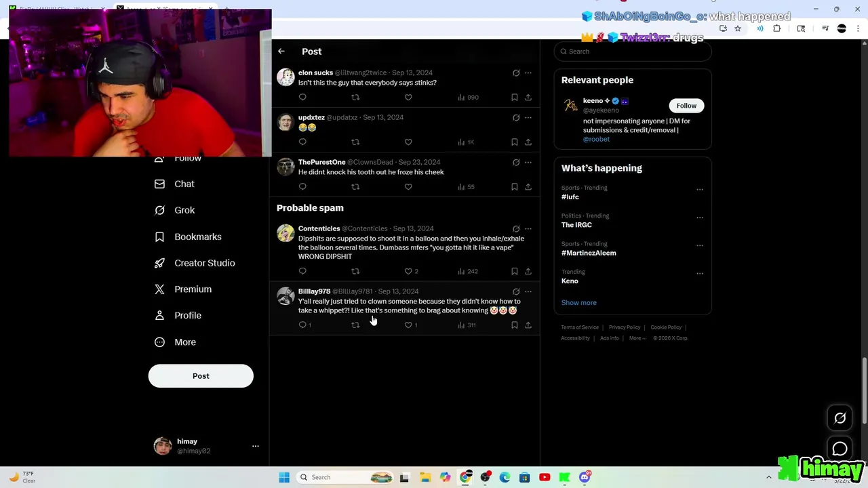Screen dimensions: 868x488
Task: Ask Grok about Billlay978's comment
Action: pyautogui.click(x=516, y=292)
